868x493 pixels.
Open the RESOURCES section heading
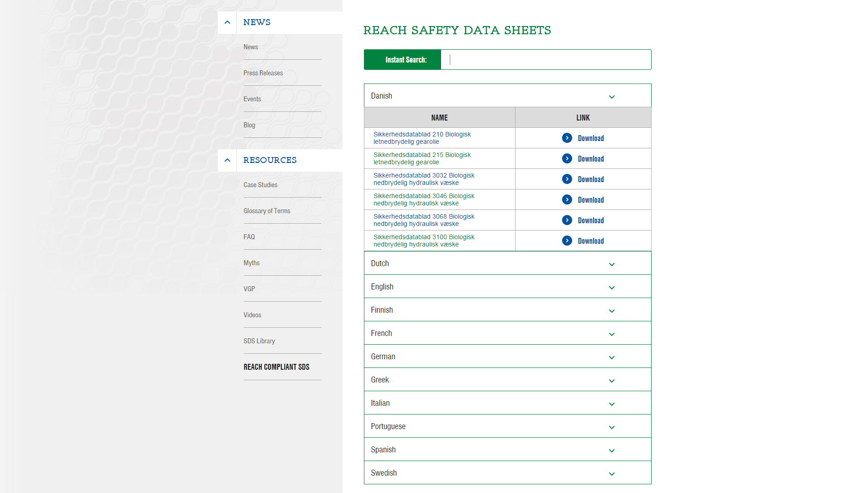(x=270, y=160)
